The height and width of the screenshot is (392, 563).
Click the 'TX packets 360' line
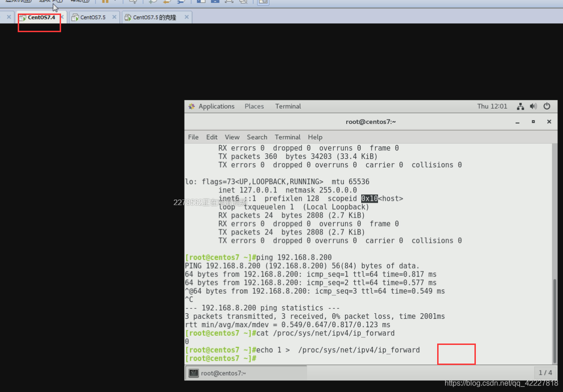(x=298, y=157)
